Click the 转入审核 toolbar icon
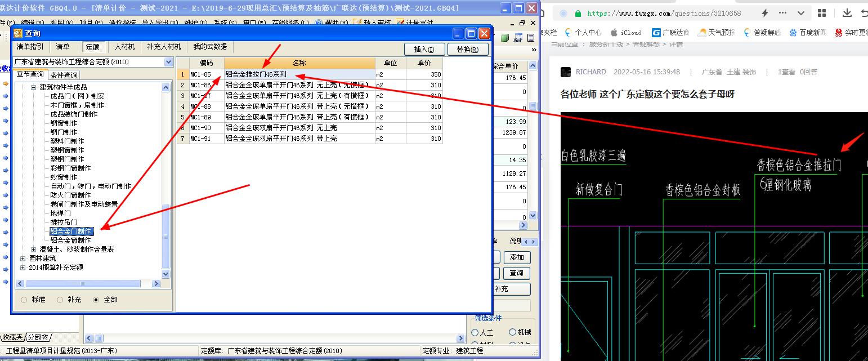Image resolution: width=868 pixels, height=361 pixels. (x=372, y=23)
